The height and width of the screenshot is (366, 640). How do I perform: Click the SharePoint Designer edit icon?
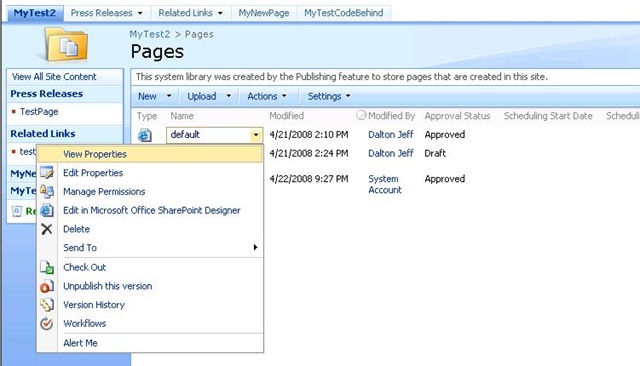(x=47, y=210)
